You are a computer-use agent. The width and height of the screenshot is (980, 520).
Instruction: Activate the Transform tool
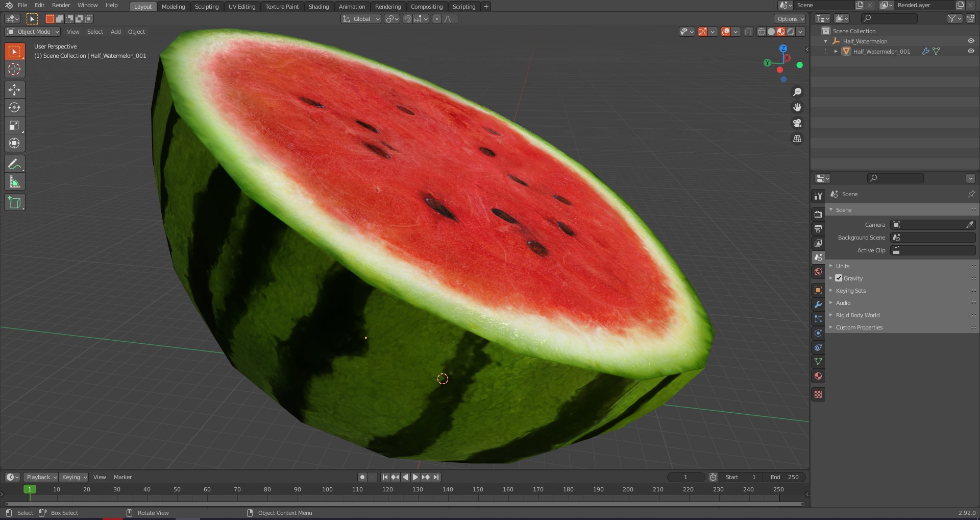click(x=14, y=144)
